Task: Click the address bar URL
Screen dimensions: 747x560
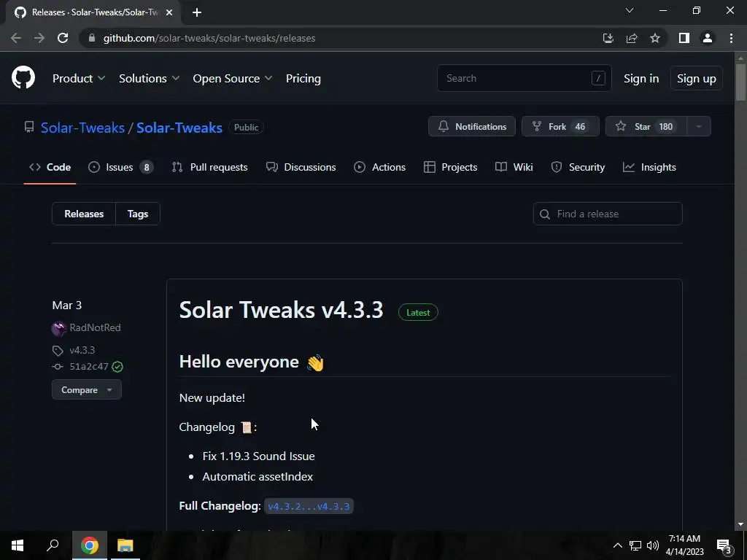Action: point(209,38)
